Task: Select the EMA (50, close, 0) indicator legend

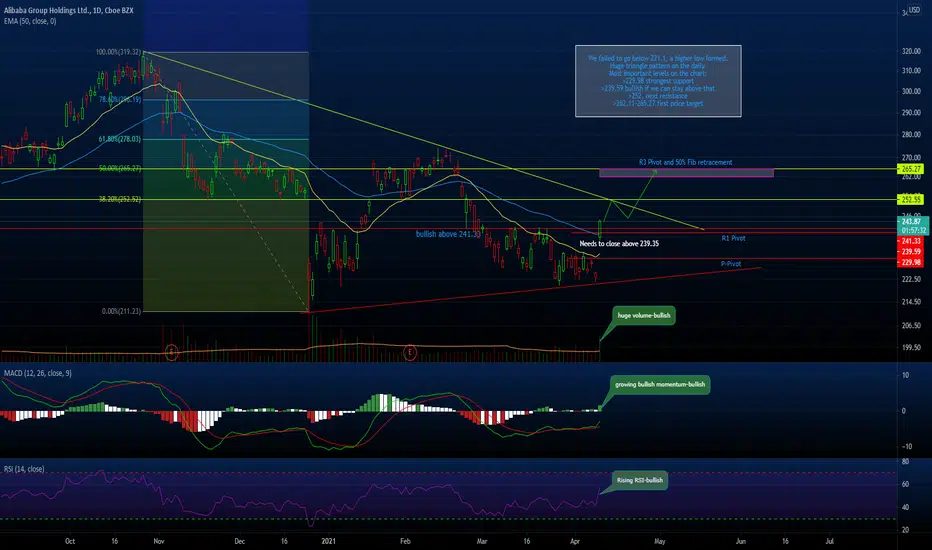Action: pyautogui.click(x=30, y=21)
